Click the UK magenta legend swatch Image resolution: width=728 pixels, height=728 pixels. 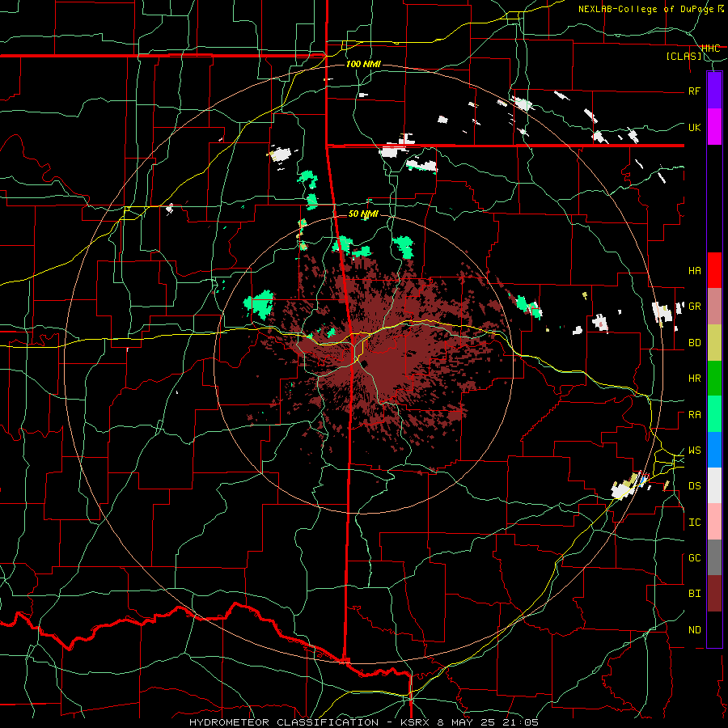tap(714, 127)
